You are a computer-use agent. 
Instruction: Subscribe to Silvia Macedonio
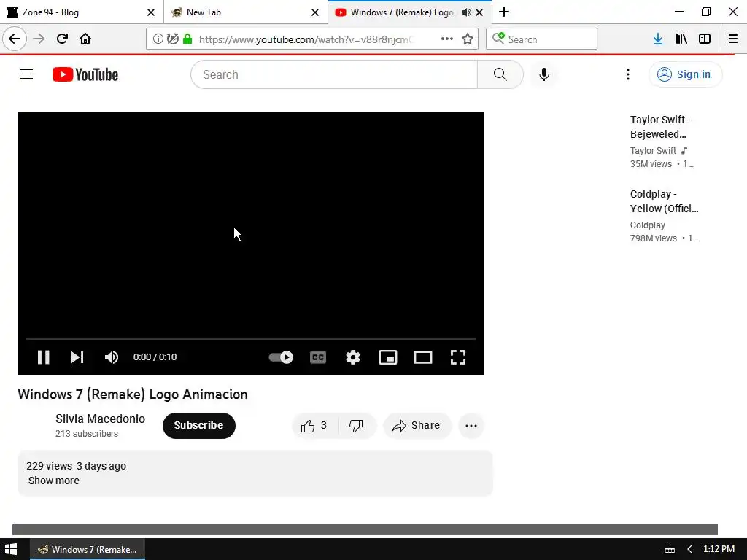click(198, 426)
